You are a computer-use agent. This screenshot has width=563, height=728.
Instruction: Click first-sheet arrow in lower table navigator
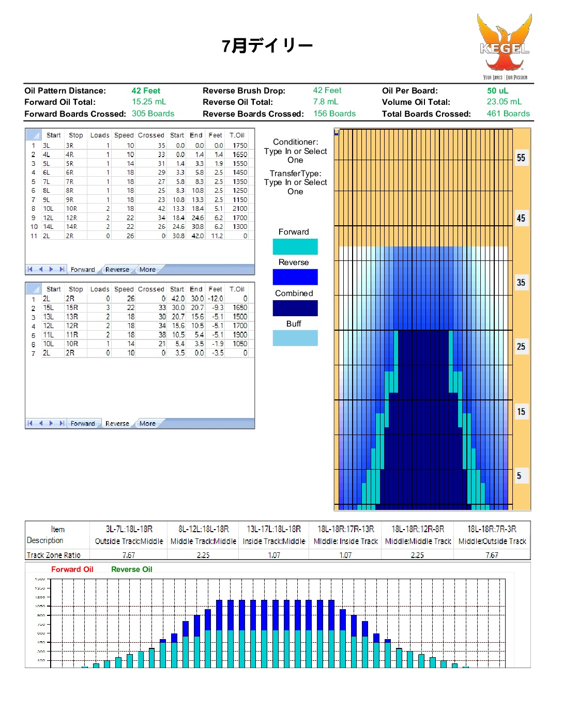30,423
